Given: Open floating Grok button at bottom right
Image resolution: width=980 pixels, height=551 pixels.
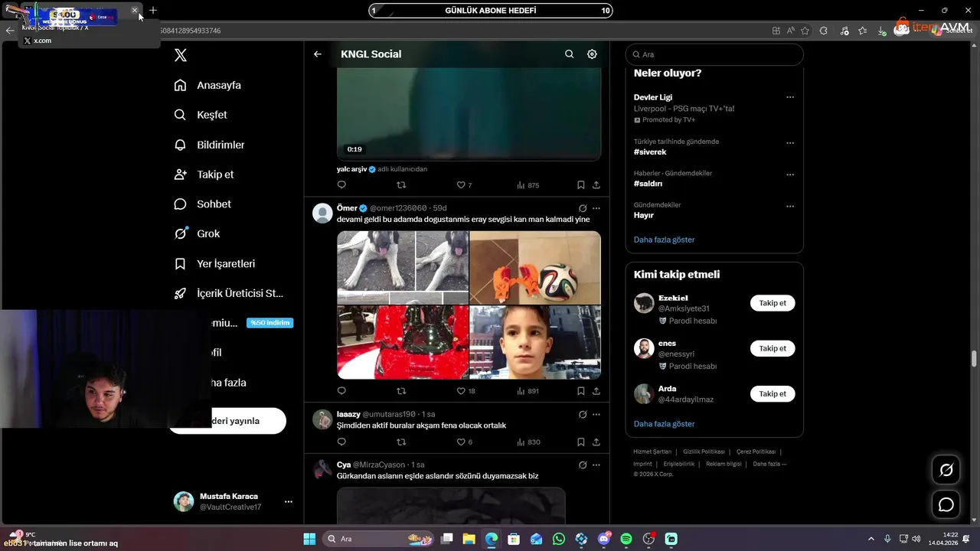Looking at the screenshot, I should pos(946,470).
